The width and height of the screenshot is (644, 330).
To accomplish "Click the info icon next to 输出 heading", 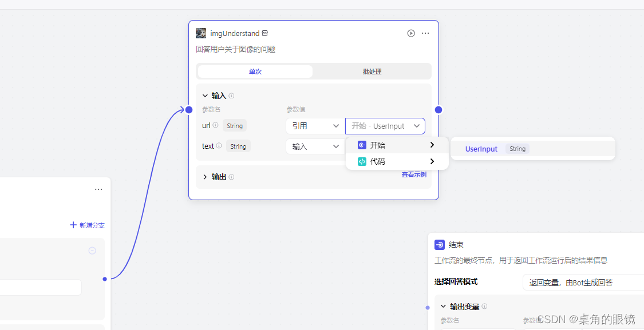I will coord(232,177).
